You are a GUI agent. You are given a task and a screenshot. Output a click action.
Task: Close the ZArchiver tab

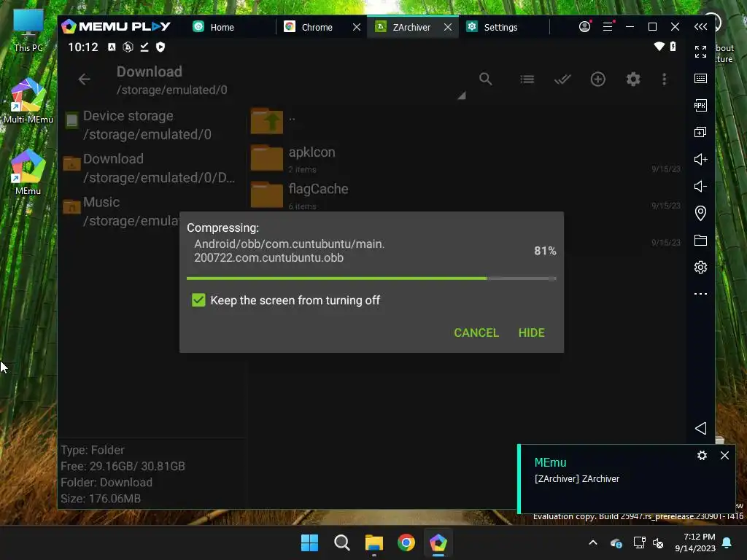tap(448, 27)
